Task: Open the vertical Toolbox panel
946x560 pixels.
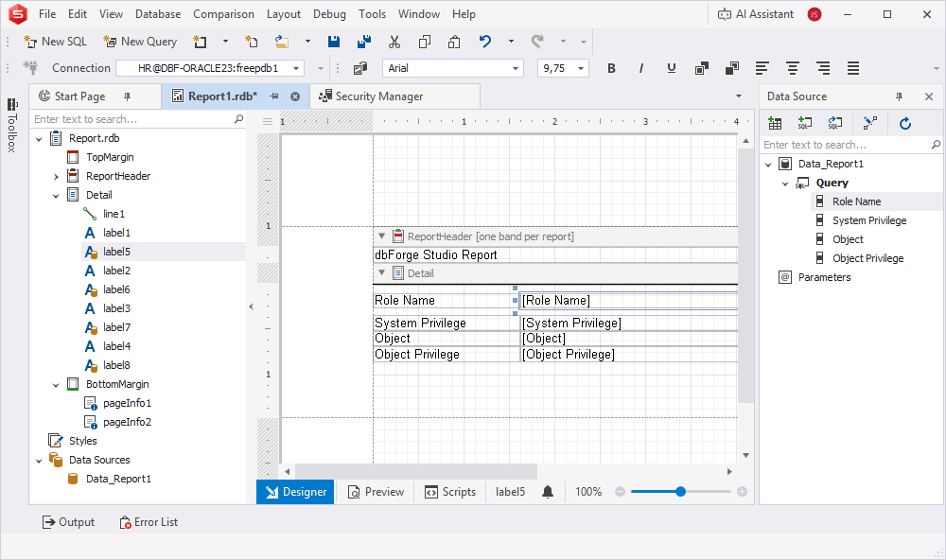Action: [11, 125]
